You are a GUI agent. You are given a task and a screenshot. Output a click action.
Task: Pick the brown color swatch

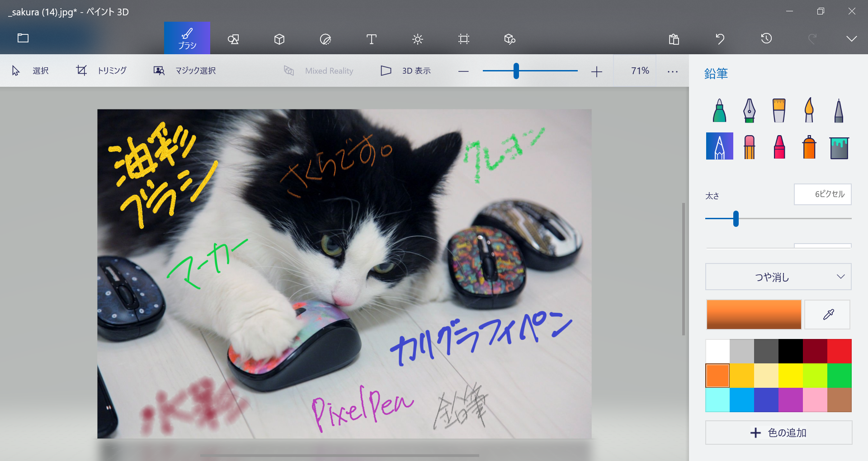pyautogui.click(x=840, y=400)
